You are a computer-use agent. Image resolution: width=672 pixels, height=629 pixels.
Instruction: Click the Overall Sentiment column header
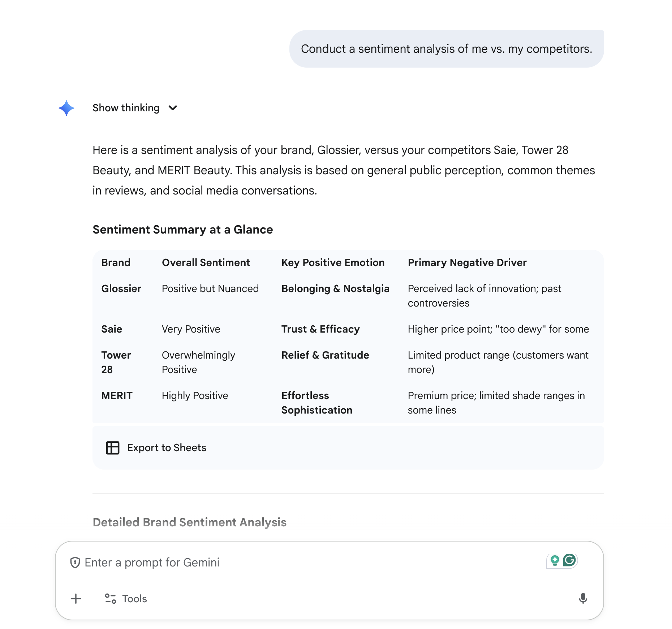(206, 263)
